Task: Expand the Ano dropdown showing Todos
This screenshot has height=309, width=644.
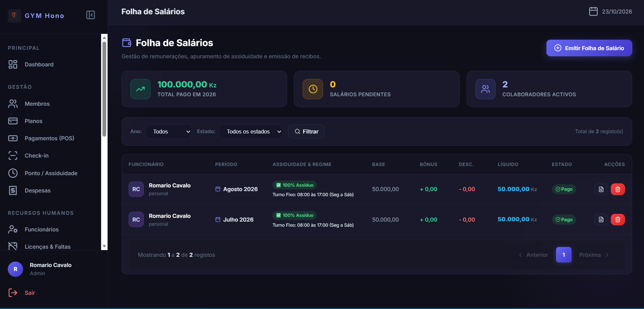Action: coord(169,131)
